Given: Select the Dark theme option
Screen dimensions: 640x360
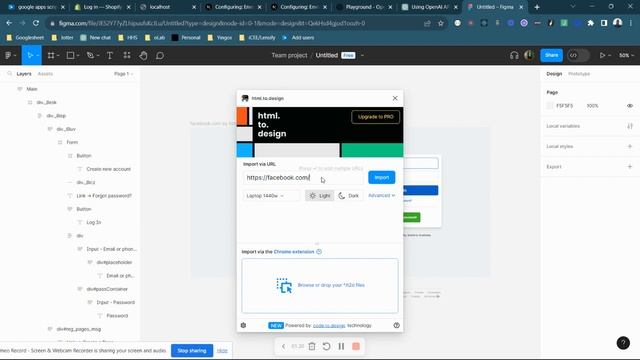Looking at the screenshot, I should [349, 196].
